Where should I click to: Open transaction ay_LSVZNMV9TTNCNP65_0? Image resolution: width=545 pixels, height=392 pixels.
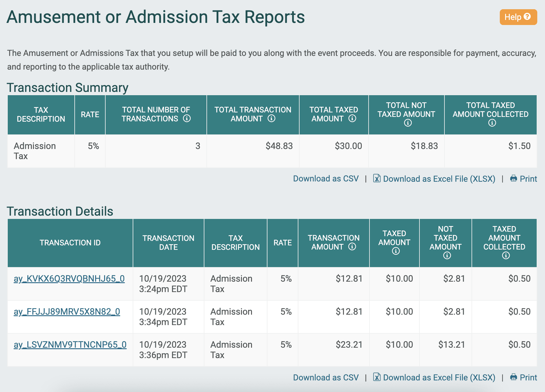[x=70, y=345]
